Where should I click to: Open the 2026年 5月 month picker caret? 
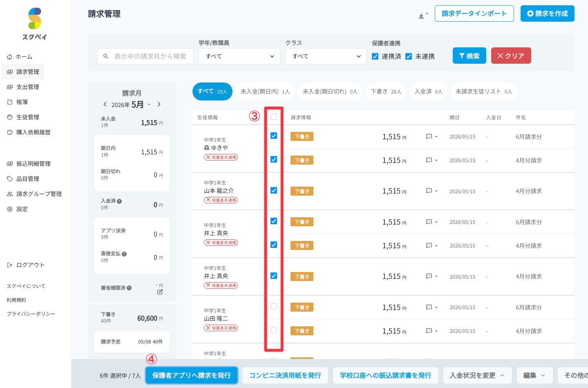coord(149,105)
